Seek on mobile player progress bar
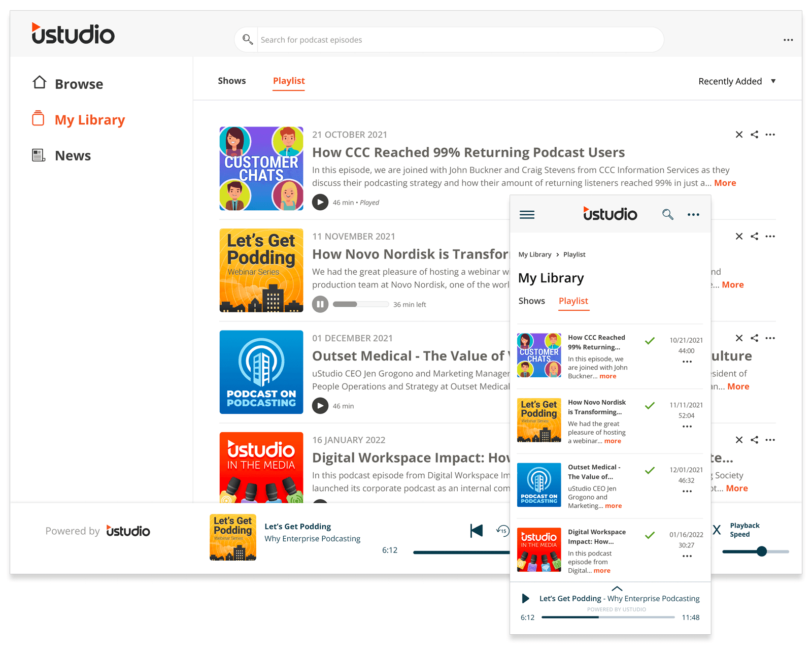Screen dimensions: 812x650 [608, 617]
